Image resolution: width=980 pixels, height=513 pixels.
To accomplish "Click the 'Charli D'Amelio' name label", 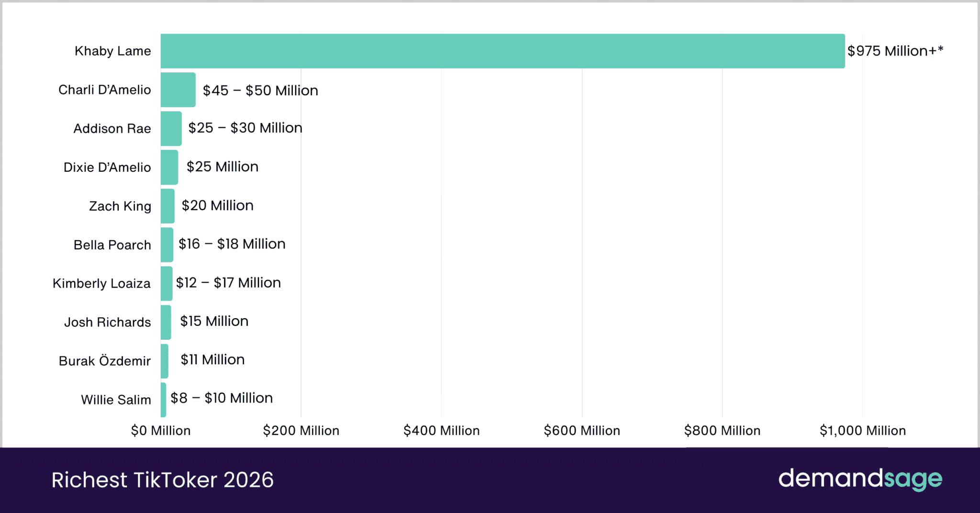I will click(105, 89).
